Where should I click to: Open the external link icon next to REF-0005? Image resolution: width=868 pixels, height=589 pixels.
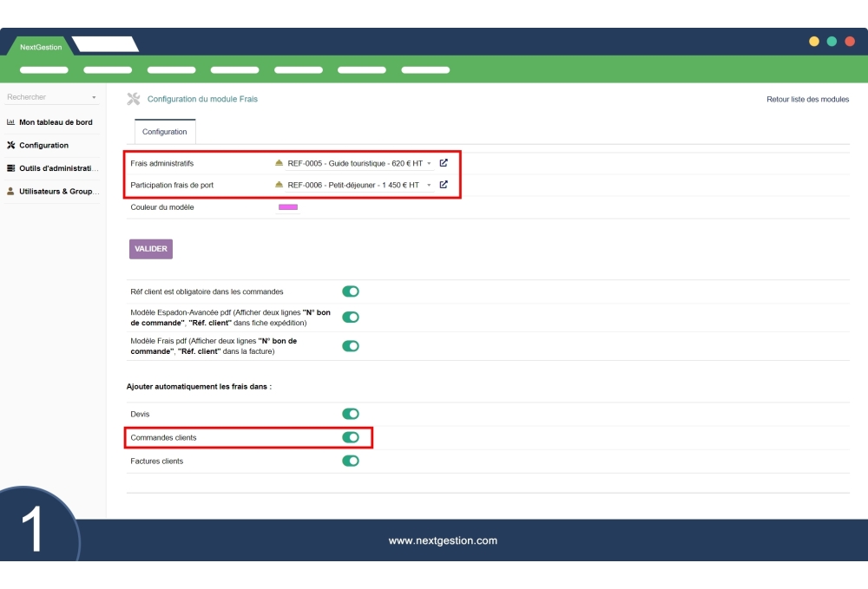tap(444, 163)
